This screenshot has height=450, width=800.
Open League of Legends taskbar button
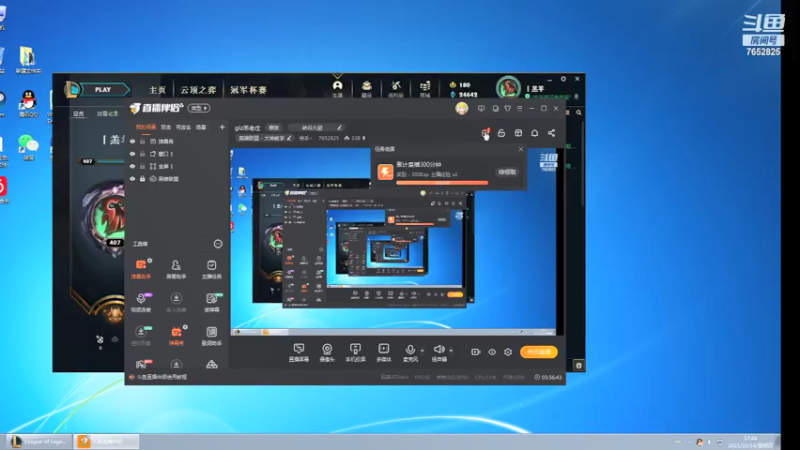[x=40, y=441]
